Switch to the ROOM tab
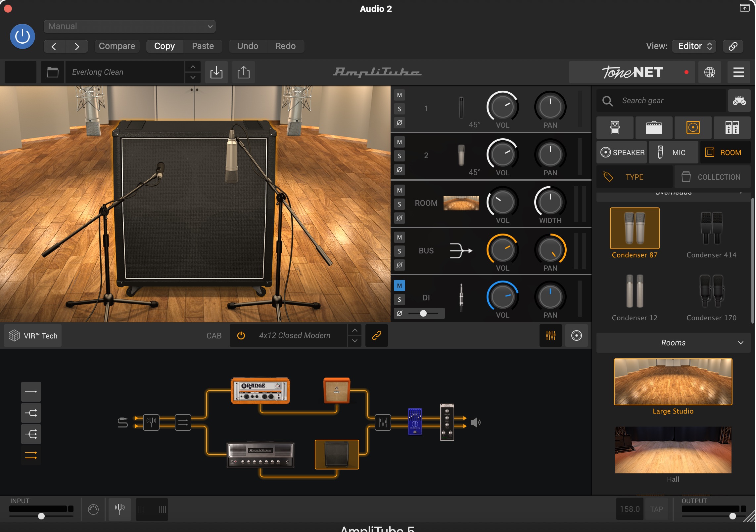Image resolution: width=756 pixels, height=532 pixels. click(725, 152)
